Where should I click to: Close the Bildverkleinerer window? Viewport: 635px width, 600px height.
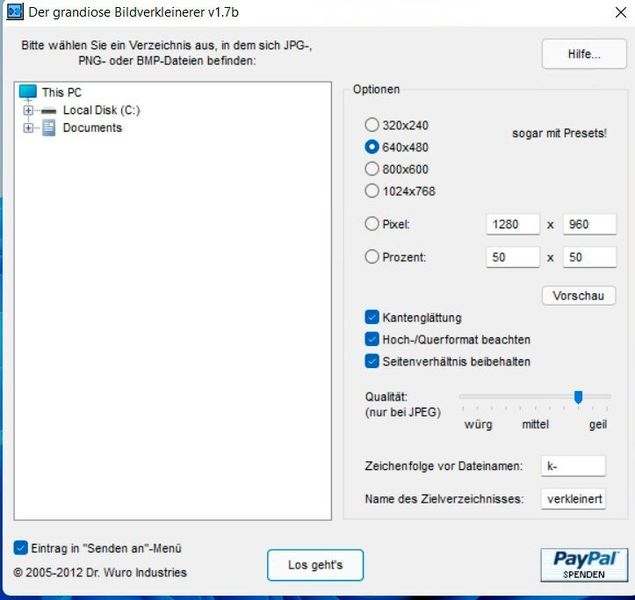pos(620,12)
